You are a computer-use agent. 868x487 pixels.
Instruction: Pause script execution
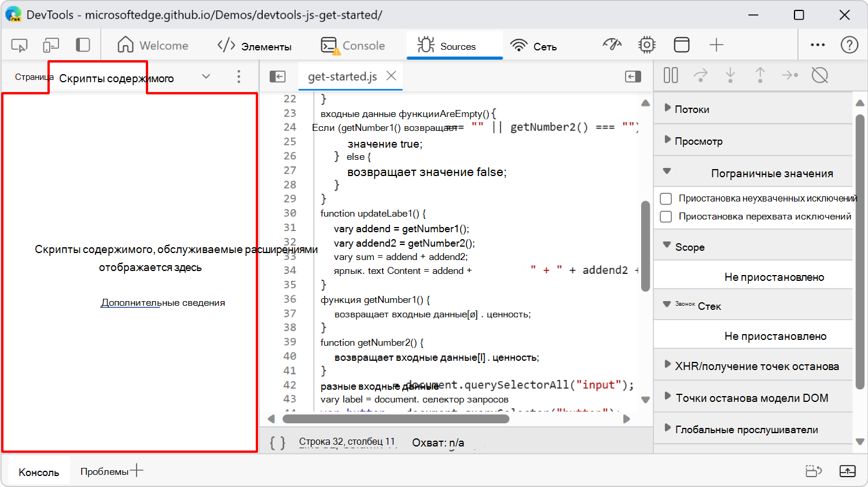[671, 75]
